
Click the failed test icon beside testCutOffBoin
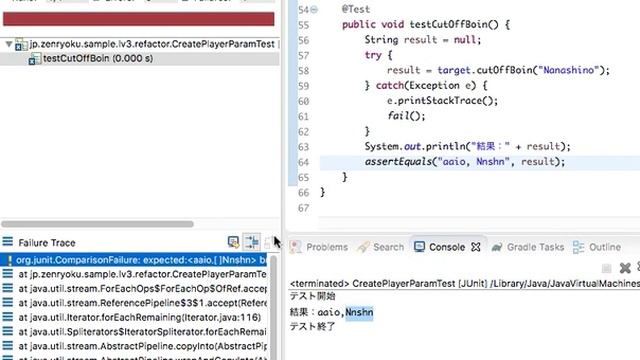pos(35,59)
